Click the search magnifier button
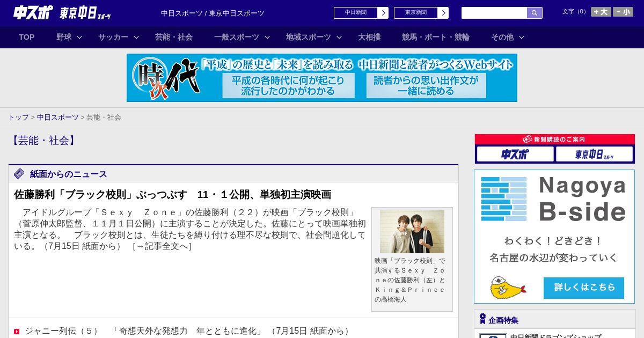644x338 pixels. [x=535, y=13]
